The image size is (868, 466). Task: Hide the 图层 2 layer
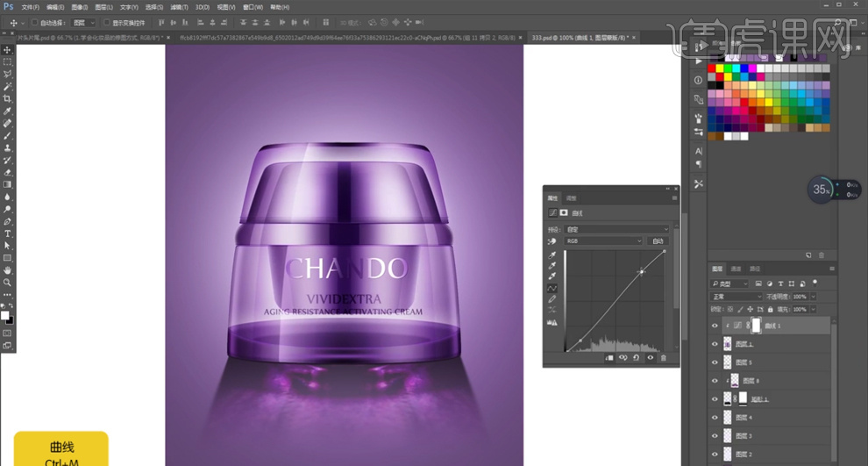[715, 454]
